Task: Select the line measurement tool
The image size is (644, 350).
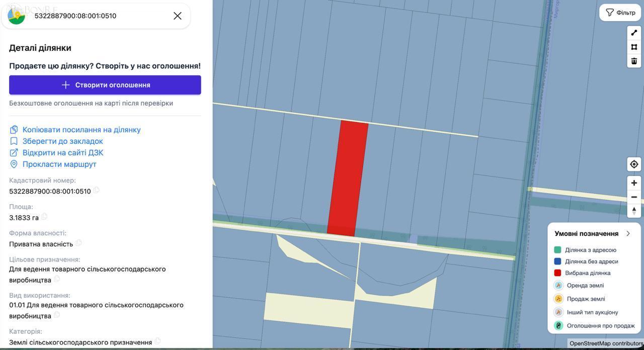Action: point(634,33)
